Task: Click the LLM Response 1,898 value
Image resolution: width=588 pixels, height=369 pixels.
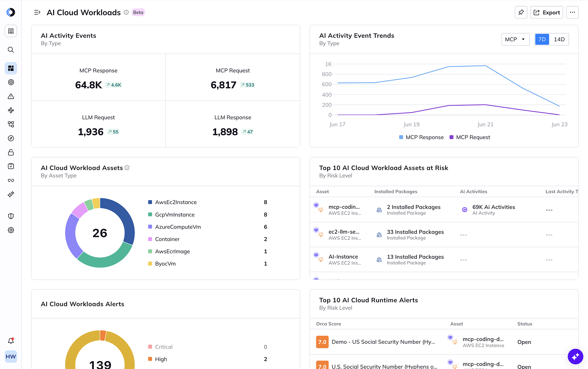Action: point(225,132)
